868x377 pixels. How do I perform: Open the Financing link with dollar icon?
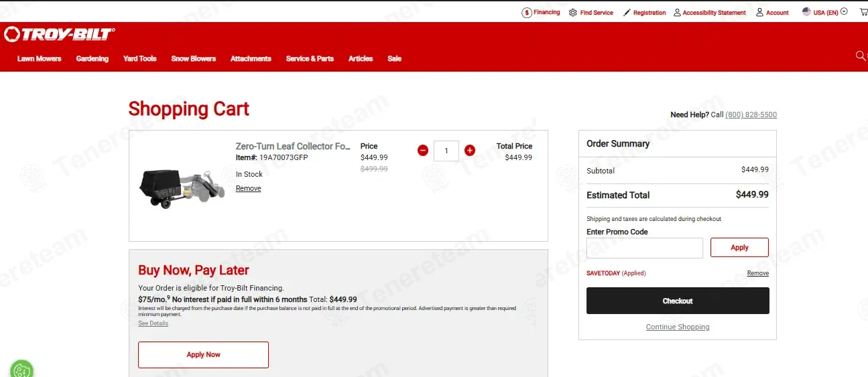(541, 13)
